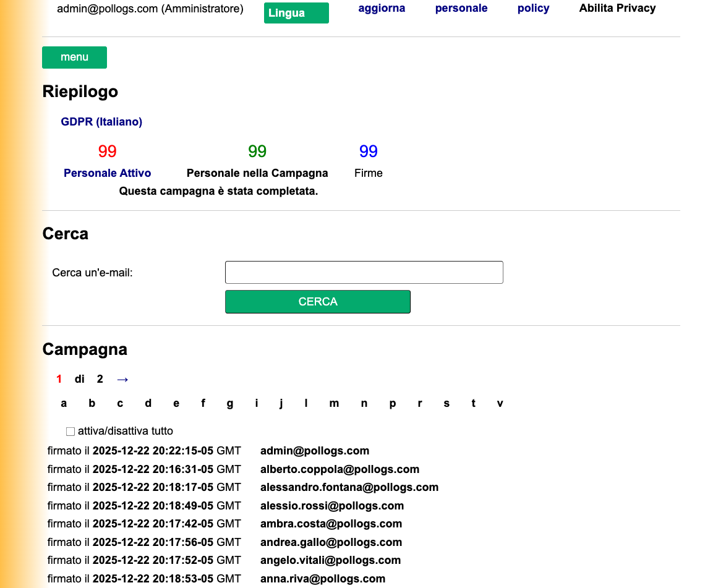
Task: Click the aggiorna link
Action: (382, 8)
